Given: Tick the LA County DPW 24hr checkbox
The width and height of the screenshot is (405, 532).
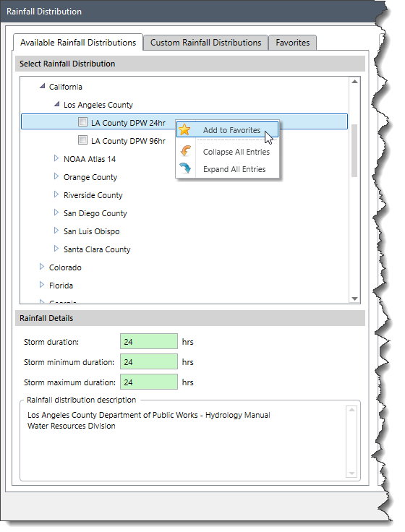Looking at the screenshot, I should tap(82, 122).
